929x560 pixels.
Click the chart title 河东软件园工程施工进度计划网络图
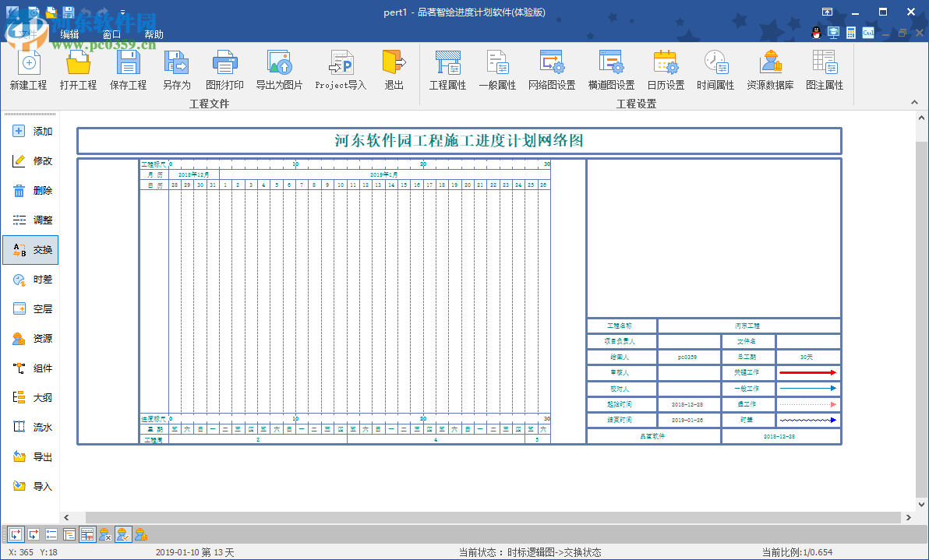(459, 141)
